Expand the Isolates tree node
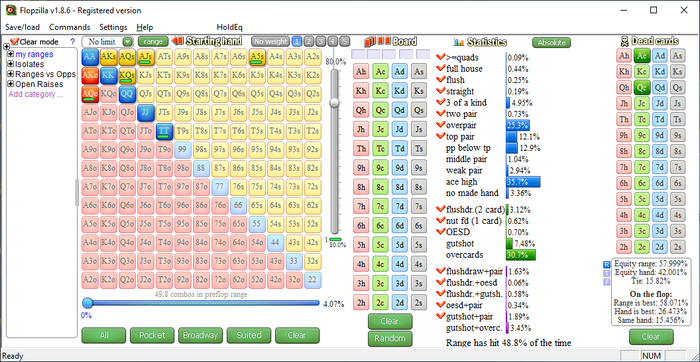This screenshot has width=700, height=362. 10,64
